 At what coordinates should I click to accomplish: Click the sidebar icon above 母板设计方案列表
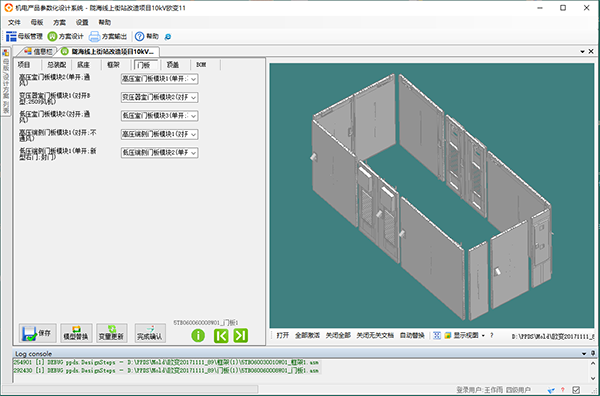[x=6, y=53]
